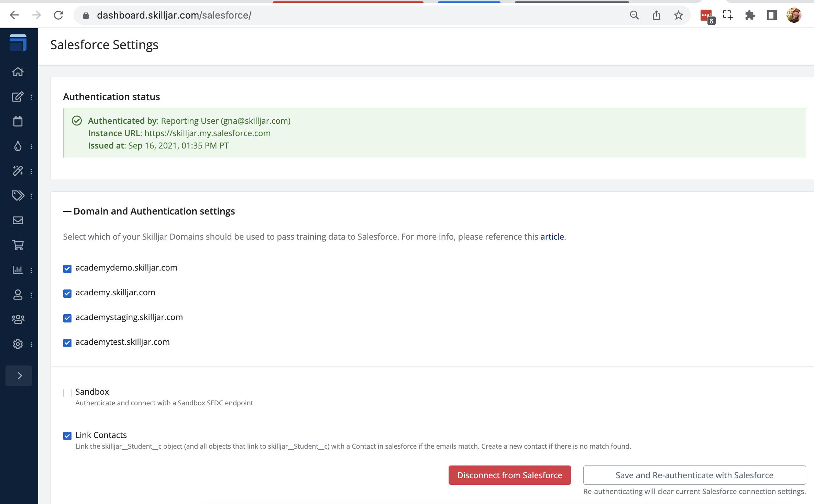The height and width of the screenshot is (504, 814).
Task: Open the calendar icon in sidebar
Action: (x=18, y=121)
